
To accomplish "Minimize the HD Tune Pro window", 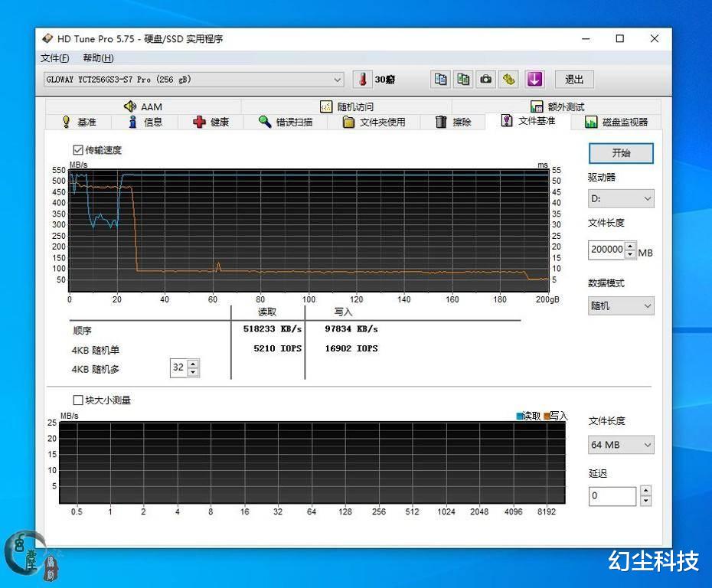I will point(586,38).
